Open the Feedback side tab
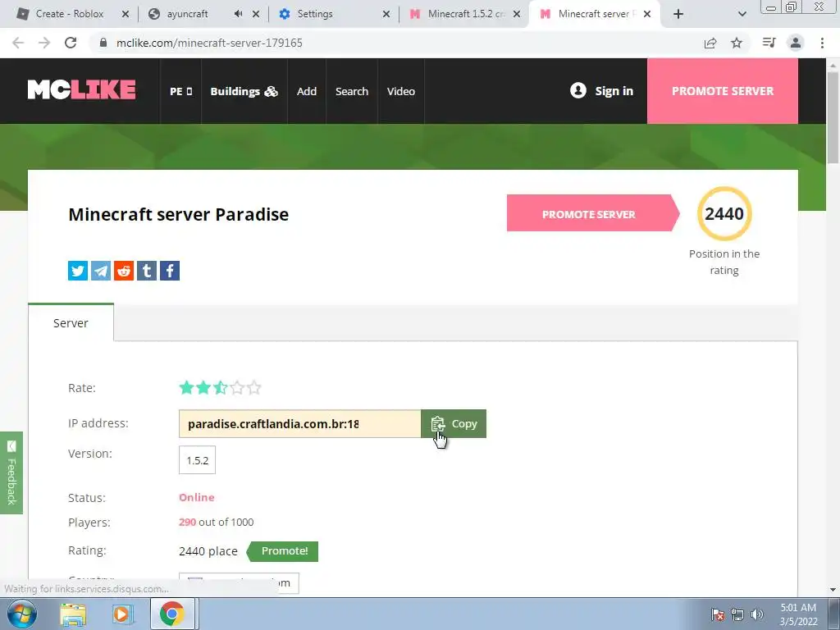The image size is (840, 630). coord(11,472)
